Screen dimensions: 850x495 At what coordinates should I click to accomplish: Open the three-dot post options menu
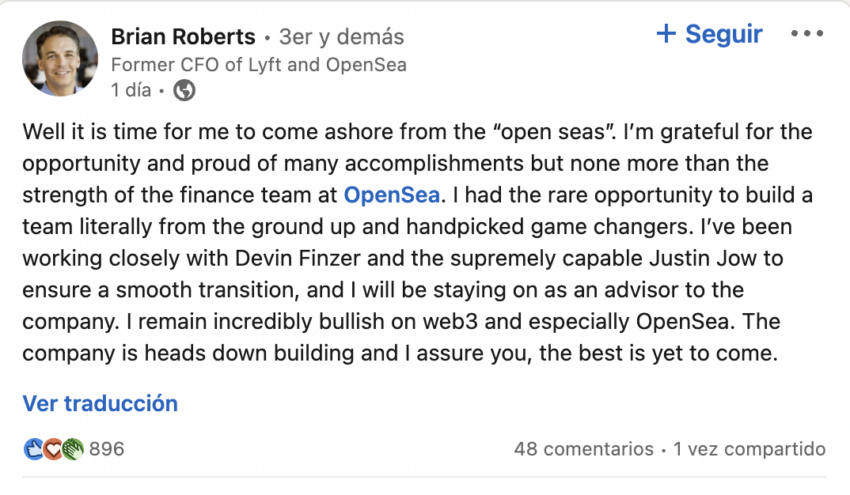(x=806, y=34)
